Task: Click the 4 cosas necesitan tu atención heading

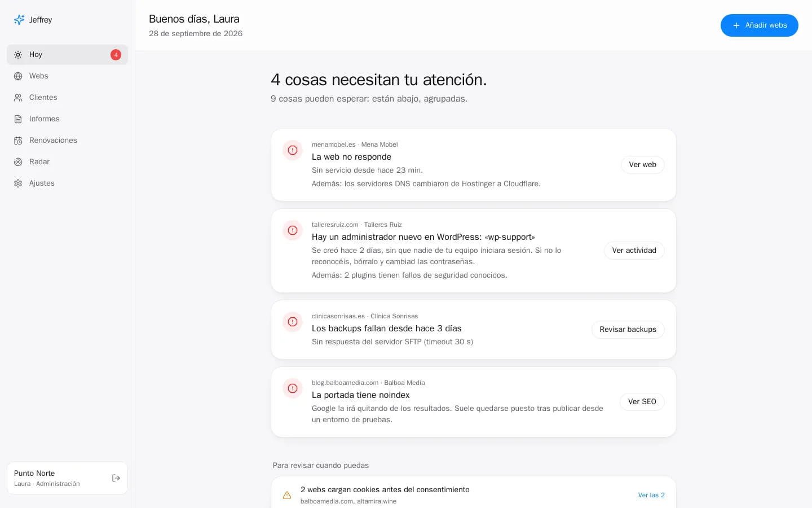Action: 379,80
